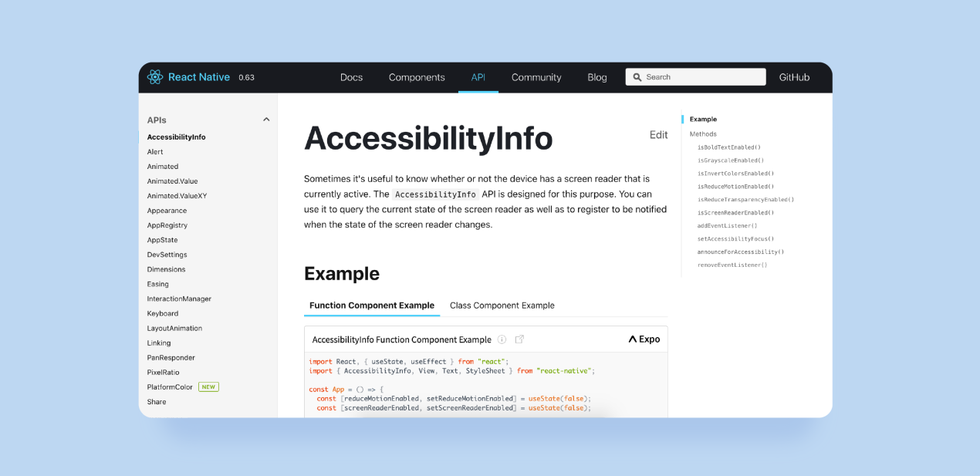Image resolution: width=980 pixels, height=476 pixels.
Task: Select Function Component Example tab
Action: (372, 306)
